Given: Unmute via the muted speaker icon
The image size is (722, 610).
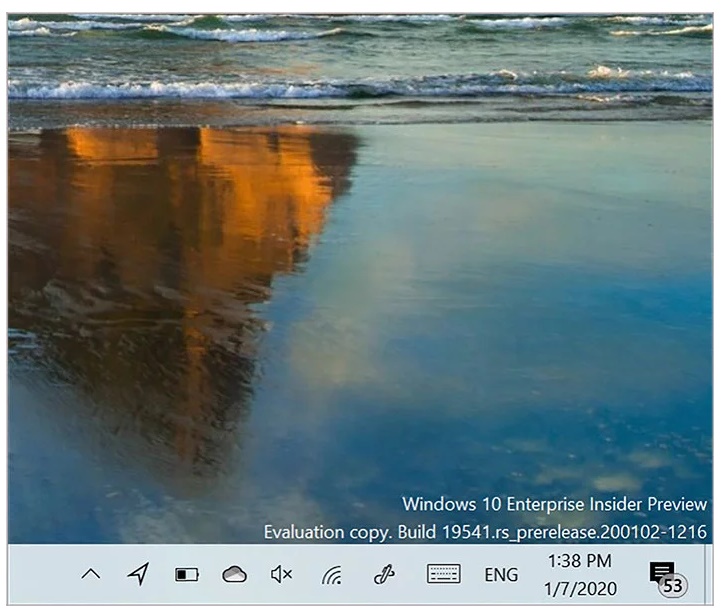Looking at the screenshot, I should [x=282, y=574].
